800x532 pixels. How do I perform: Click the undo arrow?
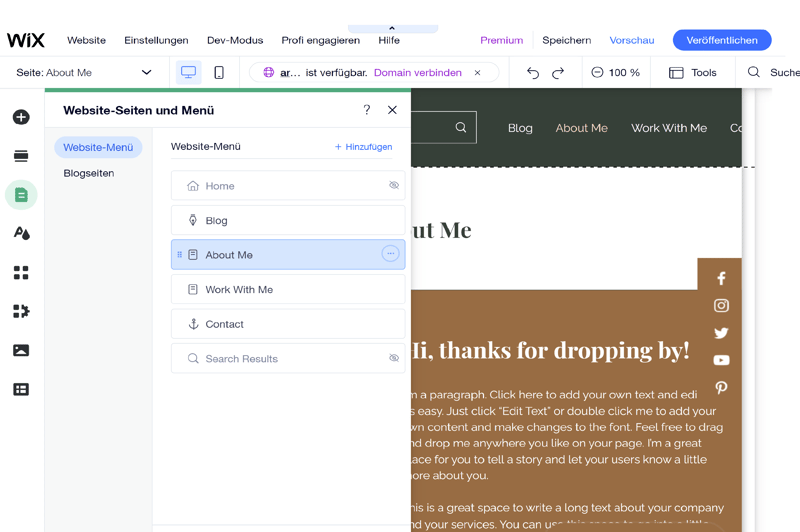coord(532,73)
